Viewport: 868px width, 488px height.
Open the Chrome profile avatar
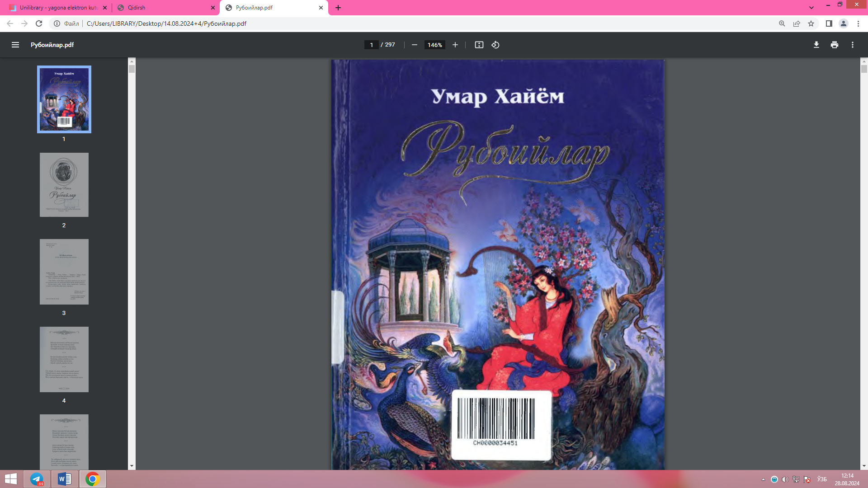[x=844, y=23]
